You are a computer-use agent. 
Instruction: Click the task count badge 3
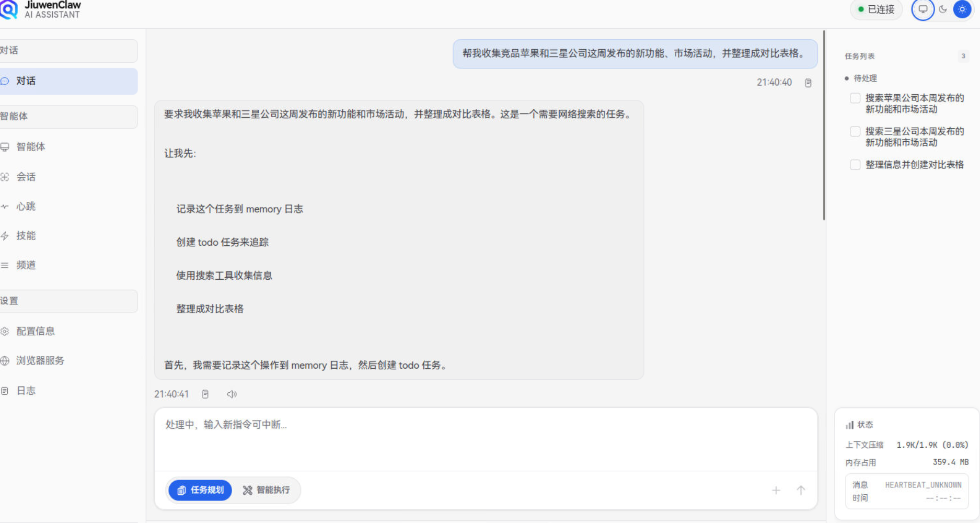click(x=963, y=56)
